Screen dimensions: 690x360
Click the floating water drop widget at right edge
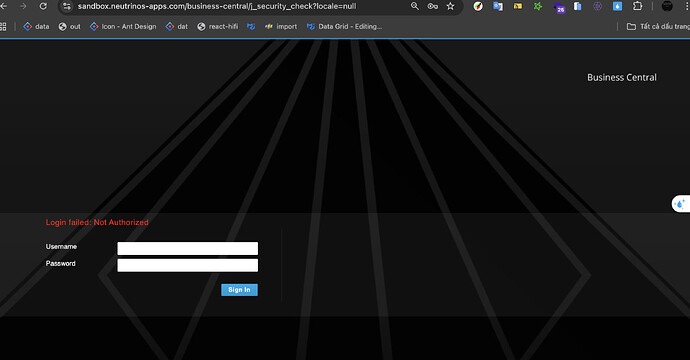tap(681, 204)
